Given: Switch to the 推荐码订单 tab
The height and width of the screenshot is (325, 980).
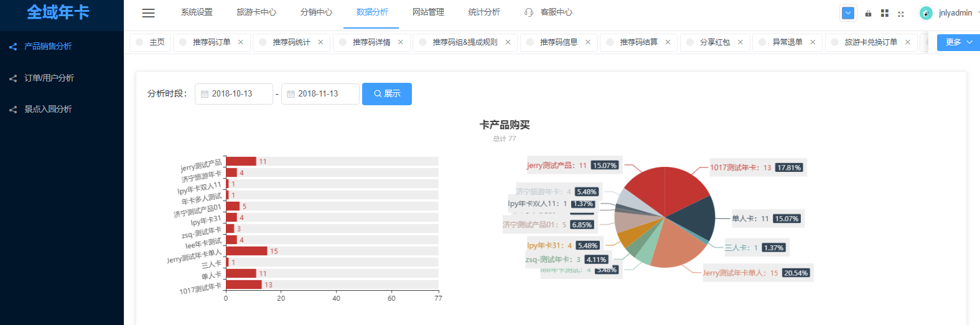Looking at the screenshot, I should coord(212,42).
